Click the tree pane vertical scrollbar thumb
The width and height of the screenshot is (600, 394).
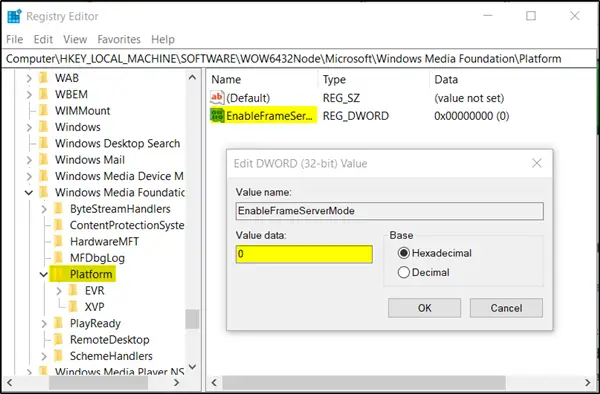tap(192, 319)
